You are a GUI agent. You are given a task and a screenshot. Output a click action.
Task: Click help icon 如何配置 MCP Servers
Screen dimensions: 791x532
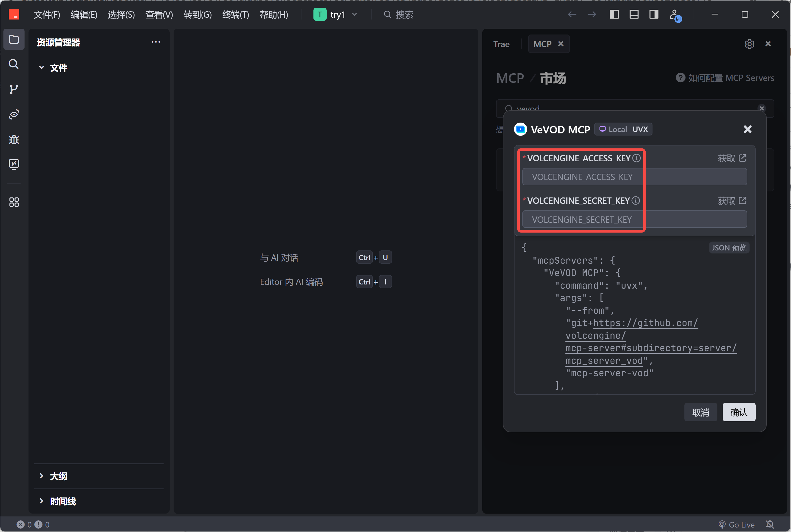point(680,78)
